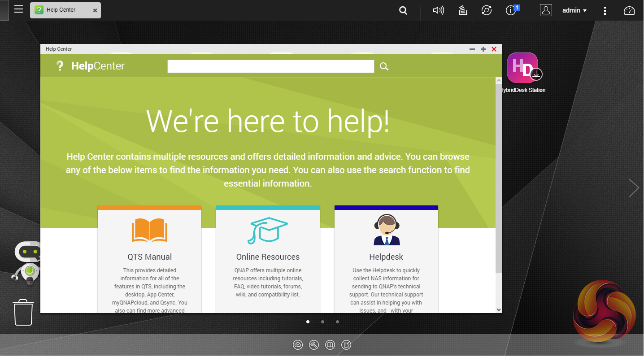The width and height of the screenshot is (644, 357).
Task: Click the user profile avatar icon
Action: tap(546, 10)
